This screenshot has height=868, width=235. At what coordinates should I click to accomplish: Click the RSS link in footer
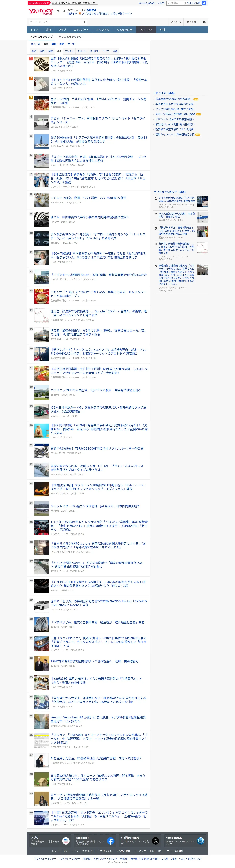pyautogui.click(x=161, y=851)
